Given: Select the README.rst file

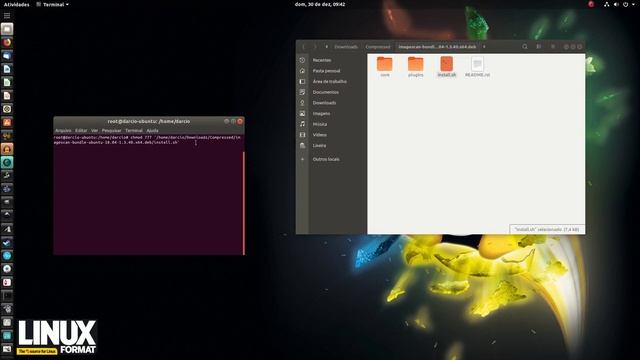Looking at the screenshot, I should [477, 67].
